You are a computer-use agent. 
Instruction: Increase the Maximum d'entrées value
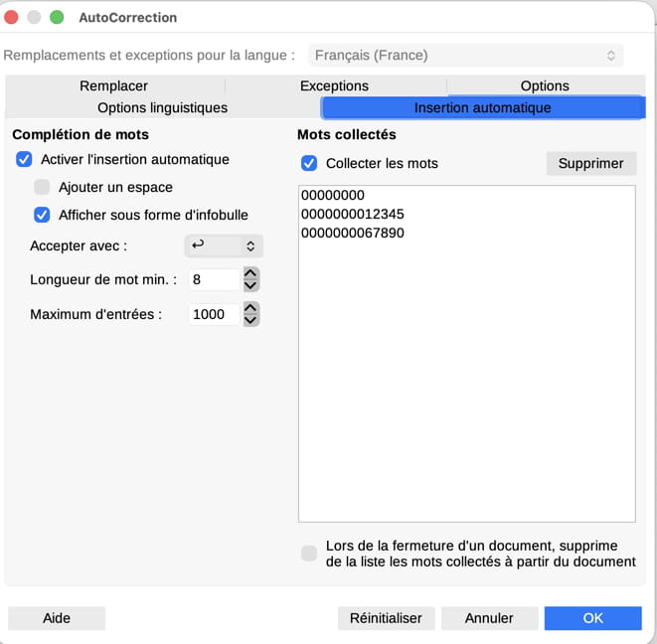tap(251, 307)
